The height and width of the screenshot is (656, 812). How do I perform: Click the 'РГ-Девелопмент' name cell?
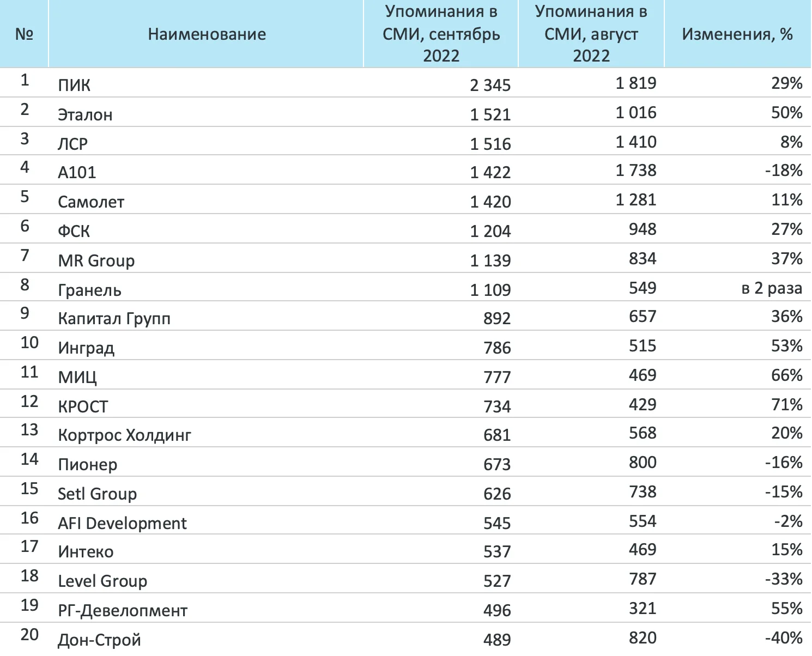123,611
